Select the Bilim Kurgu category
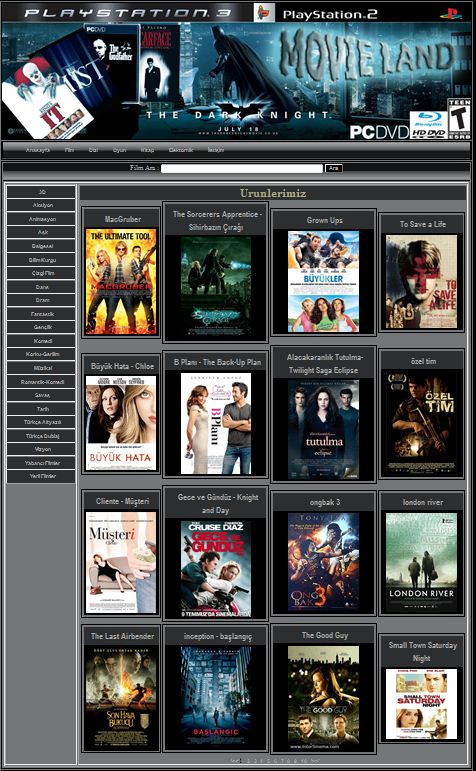This screenshot has width=476, height=771. 41,260
